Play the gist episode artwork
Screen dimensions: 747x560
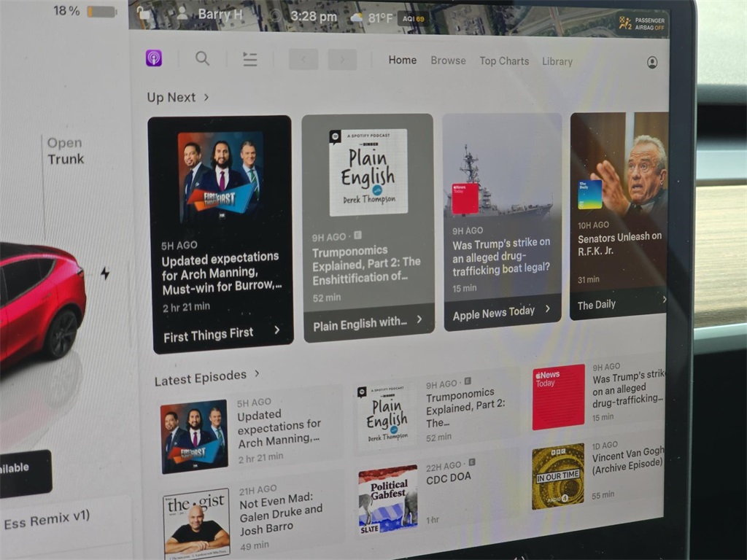(x=196, y=524)
